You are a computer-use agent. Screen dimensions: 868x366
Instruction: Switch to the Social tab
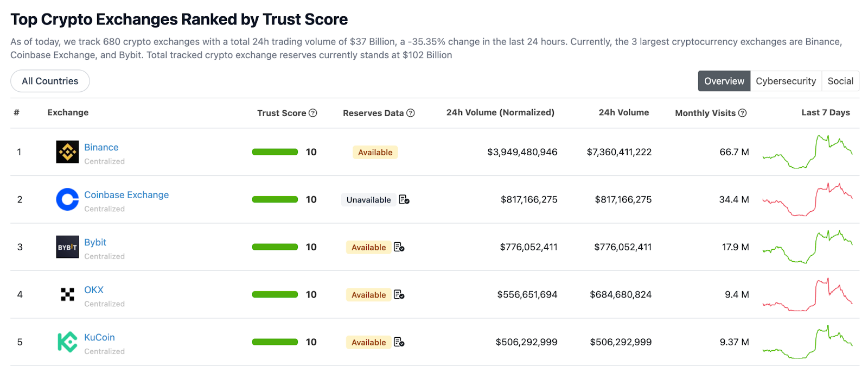pyautogui.click(x=840, y=81)
